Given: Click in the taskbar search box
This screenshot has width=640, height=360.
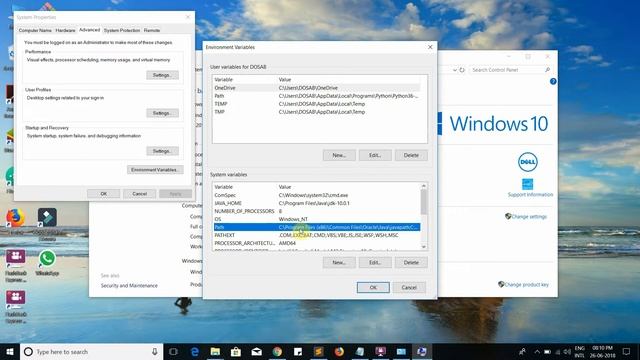Looking at the screenshot, I should (90, 351).
